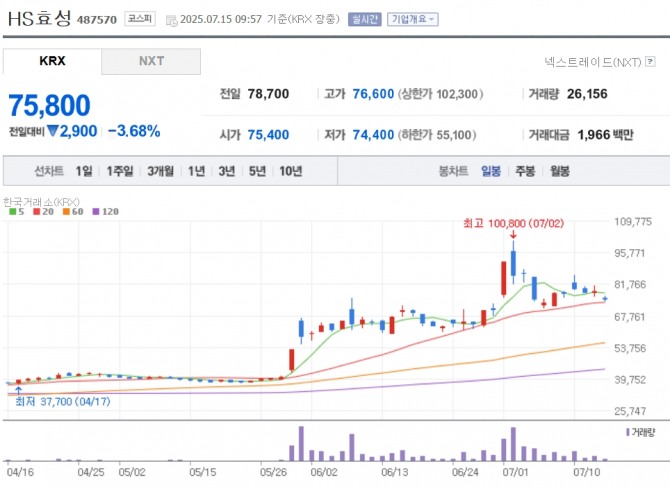Screen dimensions: 670x489
Task: Click the calendar icon beside the date
Action: [x=171, y=20]
